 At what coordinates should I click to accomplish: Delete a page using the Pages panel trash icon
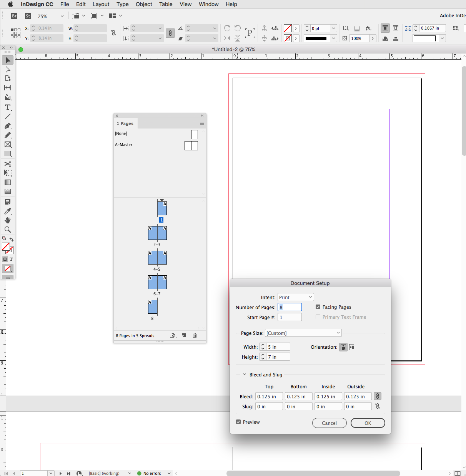coord(195,335)
